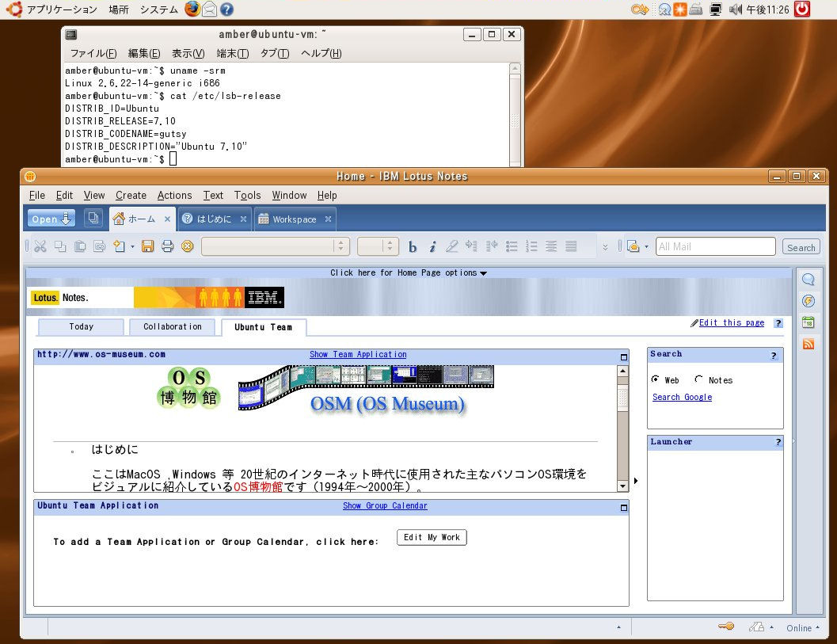
Task: Click the All Mail search field
Action: [x=715, y=246]
